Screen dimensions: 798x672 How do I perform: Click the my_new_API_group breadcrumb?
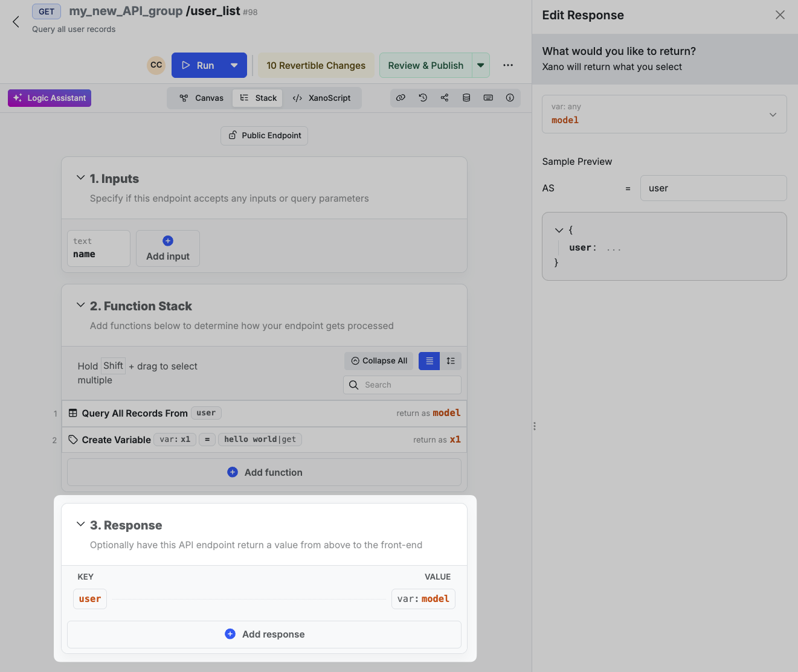(126, 11)
